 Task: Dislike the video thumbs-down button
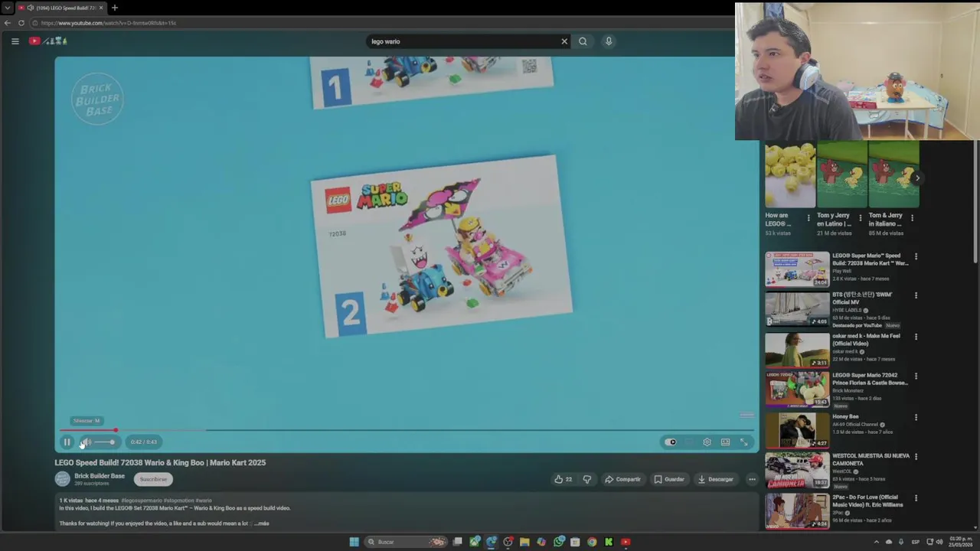coord(587,479)
